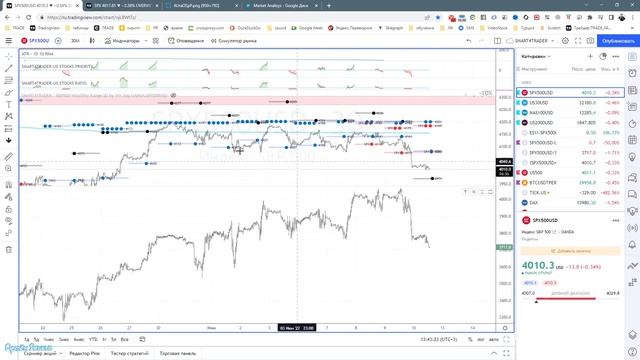This screenshot has height=360, width=640.
Task: Select the chart layout grid
Action: click(497, 41)
